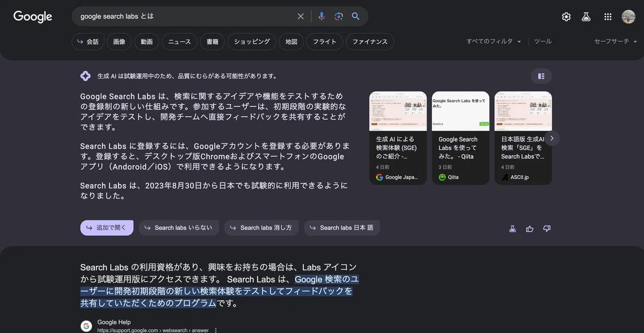Image resolution: width=644 pixels, height=333 pixels.
Task: Switch to the 地図 maps tab
Action: click(291, 42)
